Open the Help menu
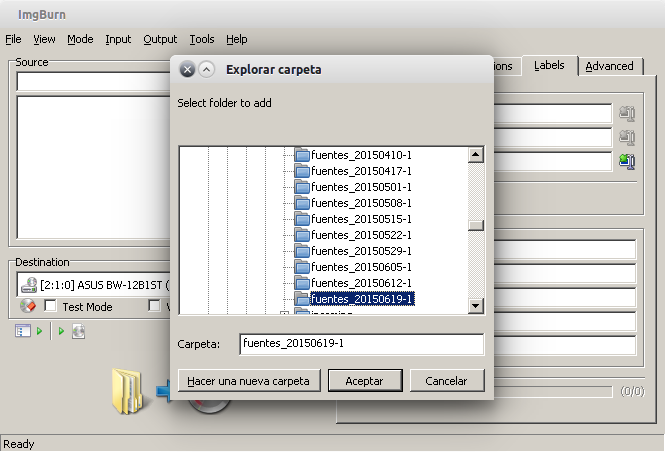The height and width of the screenshot is (452, 665). pos(236,39)
